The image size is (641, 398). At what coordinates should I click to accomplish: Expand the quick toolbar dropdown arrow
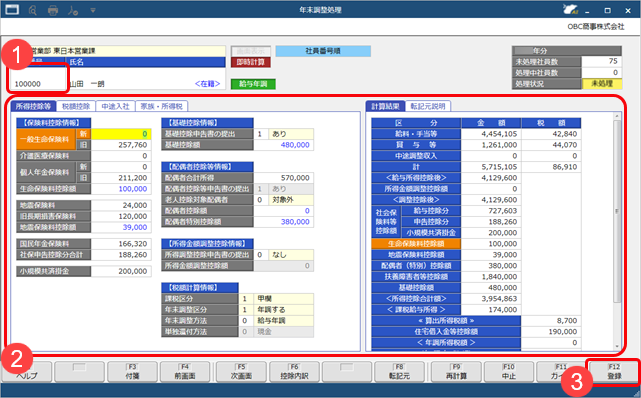click(x=93, y=10)
